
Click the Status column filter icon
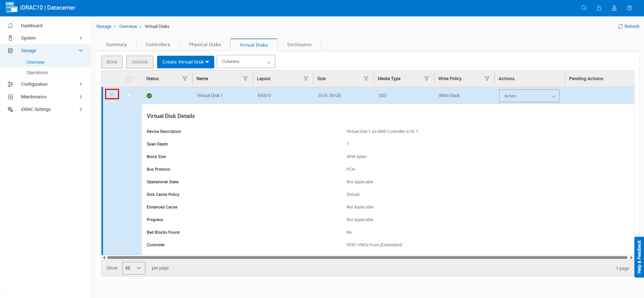point(185,79)
